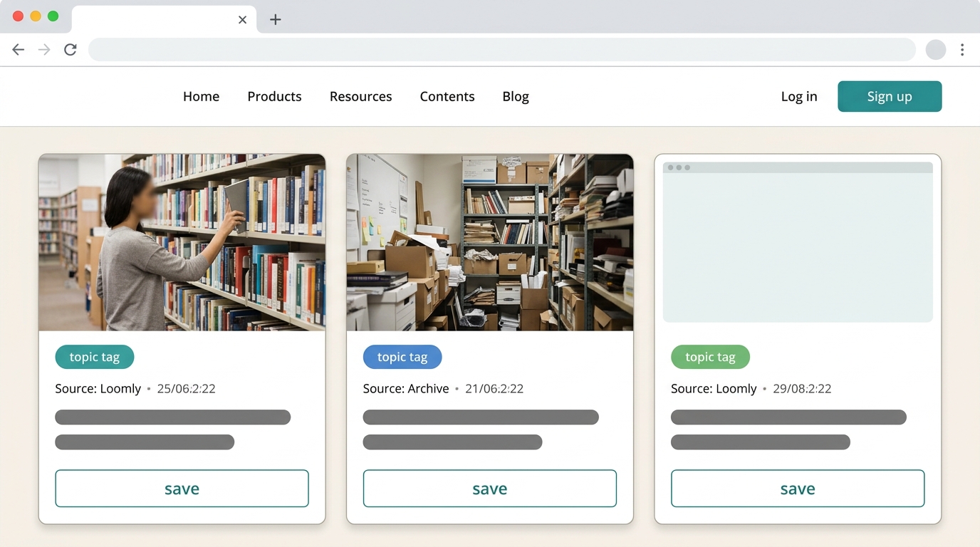Image resolution: width=980 pixels, height=547 pixels.
Task: Save the Source: Archive card
Action: [x=490, y=489]
